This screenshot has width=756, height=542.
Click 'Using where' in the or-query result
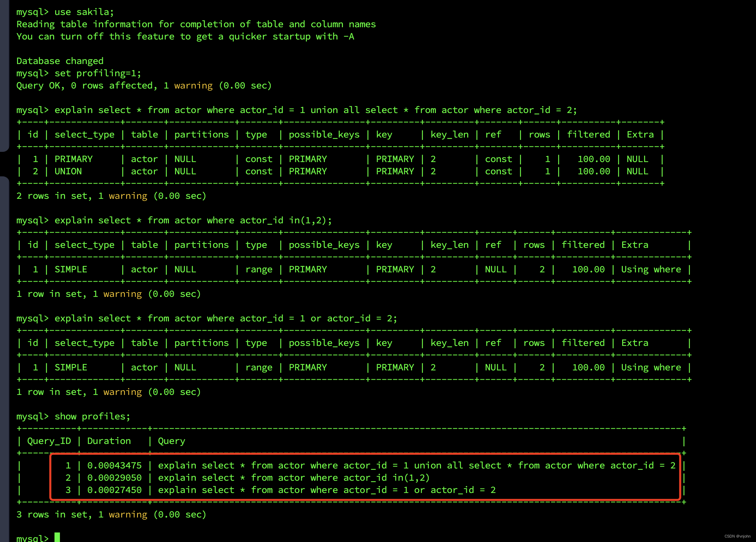[651, 367]
